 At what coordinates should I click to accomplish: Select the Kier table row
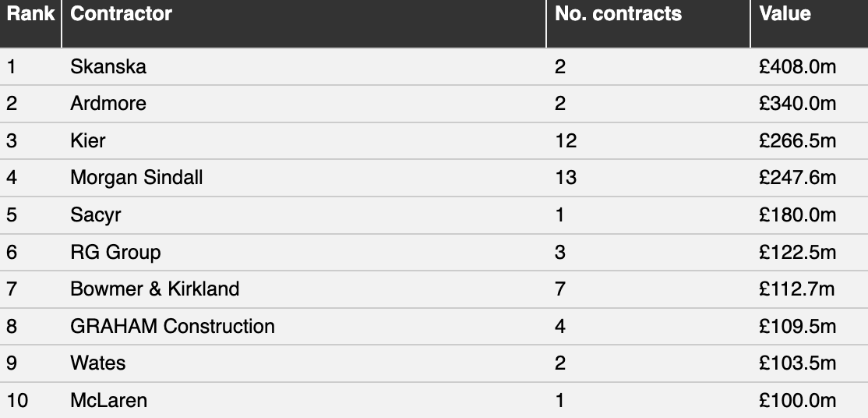point(434,141)
